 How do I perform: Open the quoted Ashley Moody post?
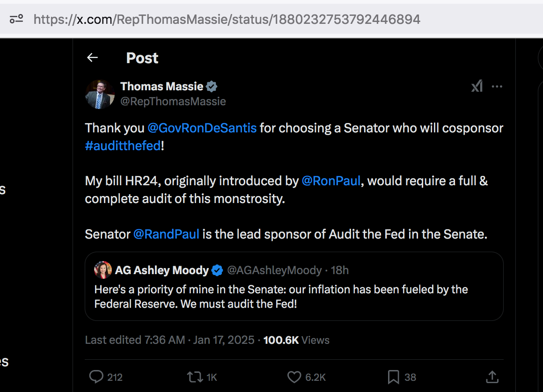pos(294,297)
